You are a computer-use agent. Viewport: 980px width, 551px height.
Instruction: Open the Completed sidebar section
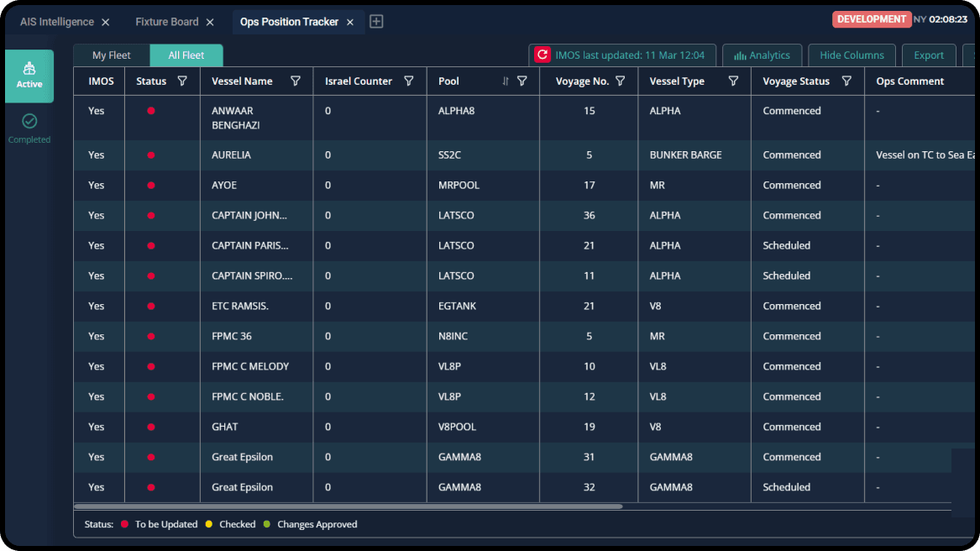29,129
